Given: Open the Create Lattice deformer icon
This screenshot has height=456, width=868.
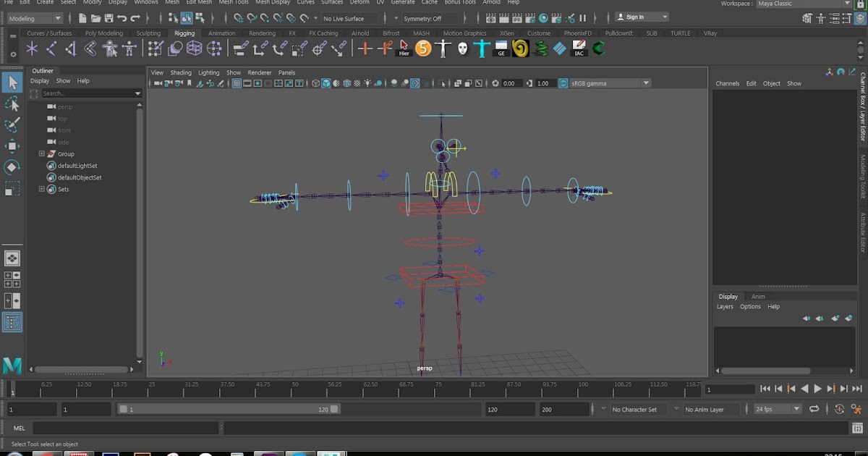Looking at the screenshot, I should [x=195, y=48].
